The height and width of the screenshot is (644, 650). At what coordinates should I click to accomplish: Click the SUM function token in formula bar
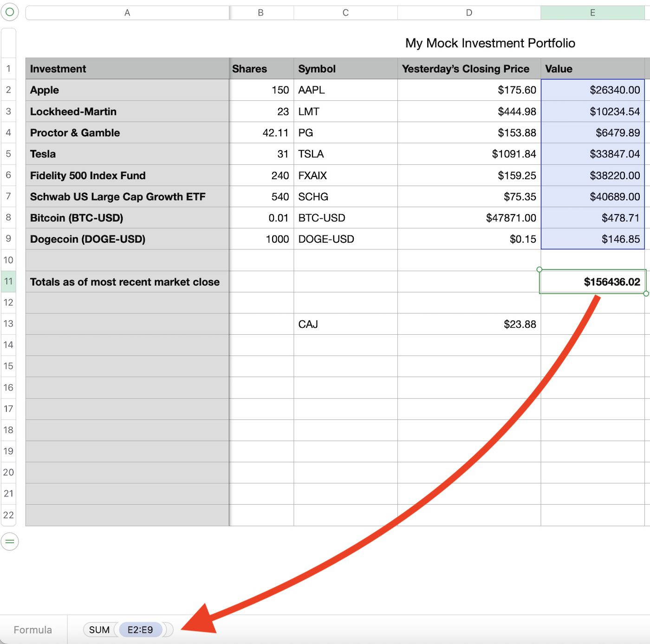(99, 630)
